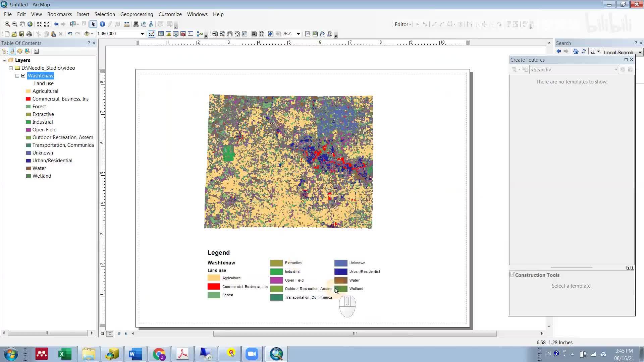Click the Full Extent globe icon
Viewport: 644px width, 362px height.
point(30,24)
